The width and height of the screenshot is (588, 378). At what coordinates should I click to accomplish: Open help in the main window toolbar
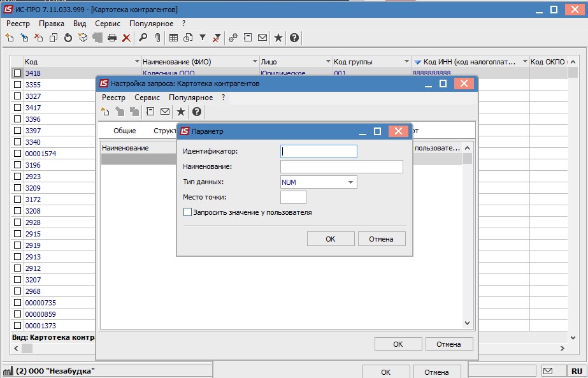tap(294, 38)
